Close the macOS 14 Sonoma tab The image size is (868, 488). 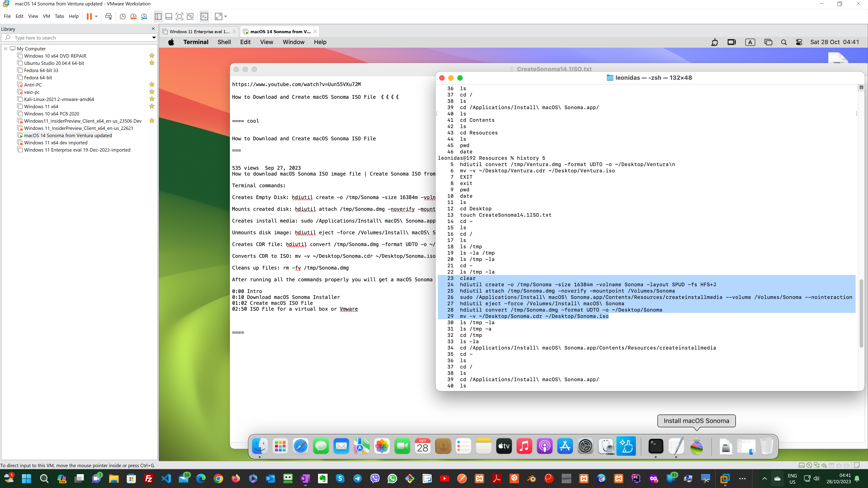(x=315, y=32)
